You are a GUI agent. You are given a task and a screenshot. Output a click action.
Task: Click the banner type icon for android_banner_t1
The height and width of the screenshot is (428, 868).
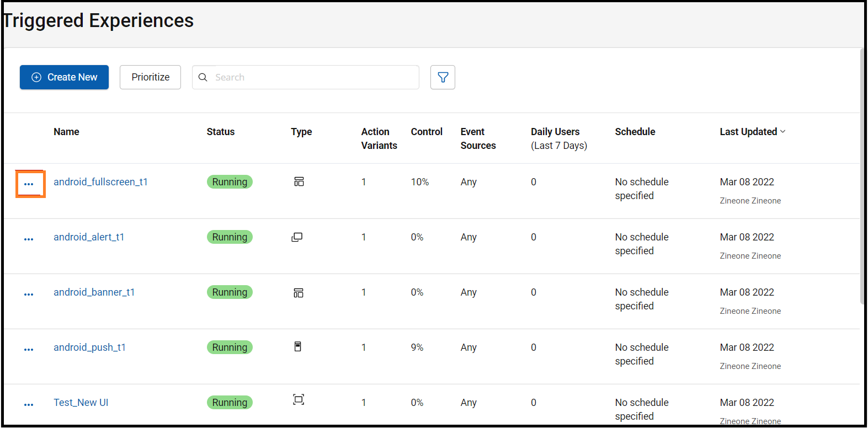[x=299, y=292]
